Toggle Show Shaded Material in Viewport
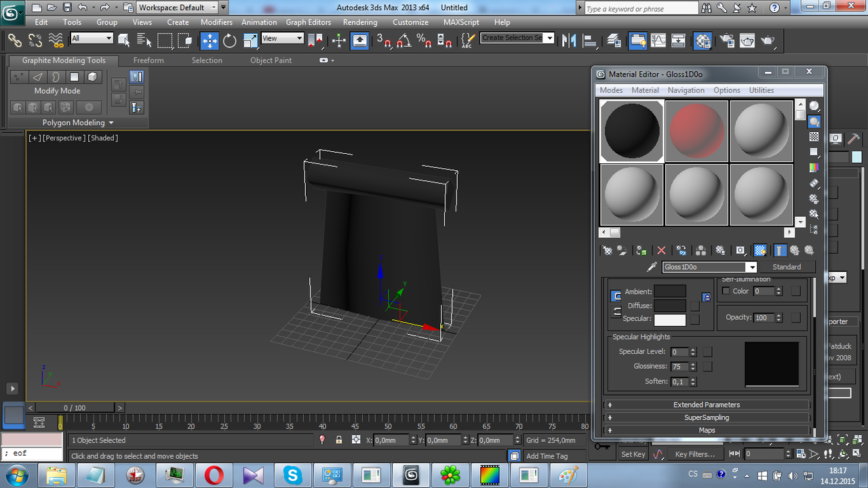The height and width of the screenshot is (488, 868). pyautogui.click(x=760, y=251)
